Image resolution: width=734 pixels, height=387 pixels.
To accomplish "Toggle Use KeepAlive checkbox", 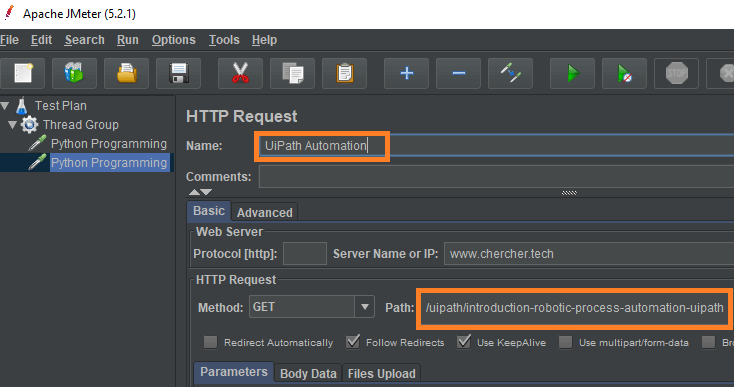I will pos(464,342).
